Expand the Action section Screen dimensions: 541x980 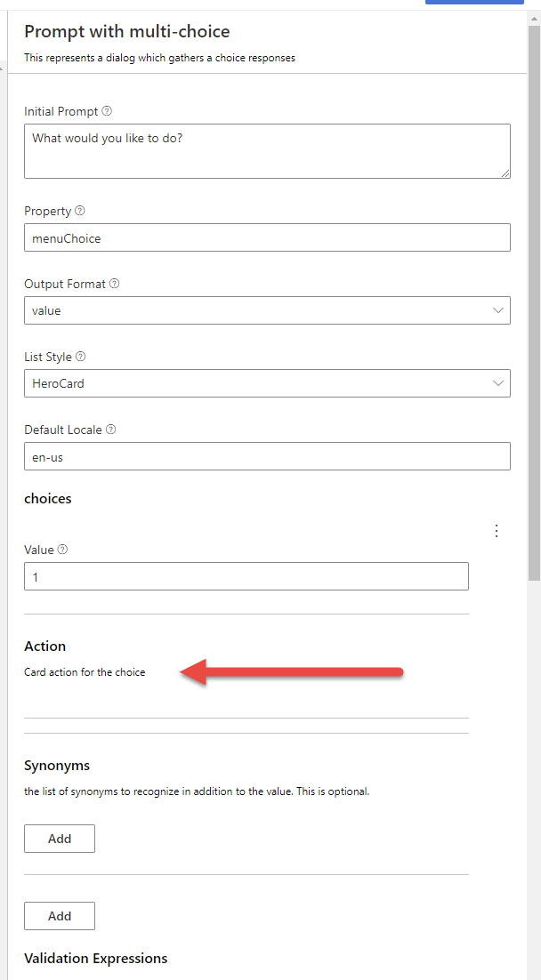(x=44, y=647)
